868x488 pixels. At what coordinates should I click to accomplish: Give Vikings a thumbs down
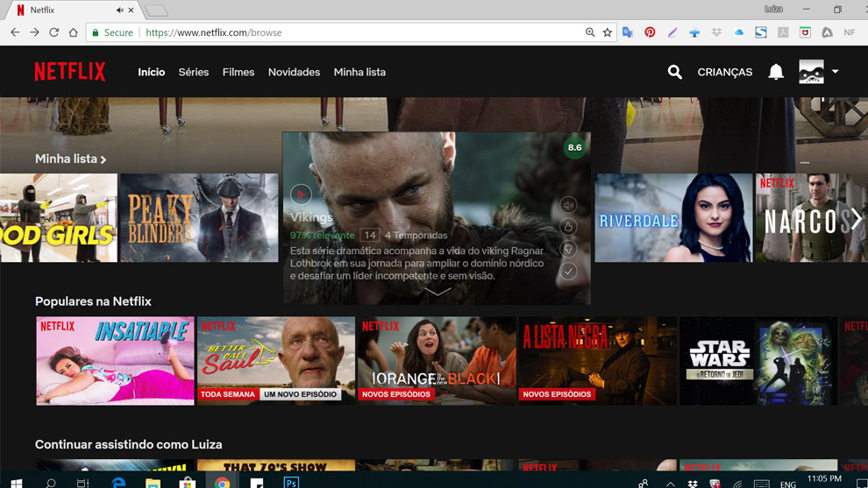coord(568,249)
